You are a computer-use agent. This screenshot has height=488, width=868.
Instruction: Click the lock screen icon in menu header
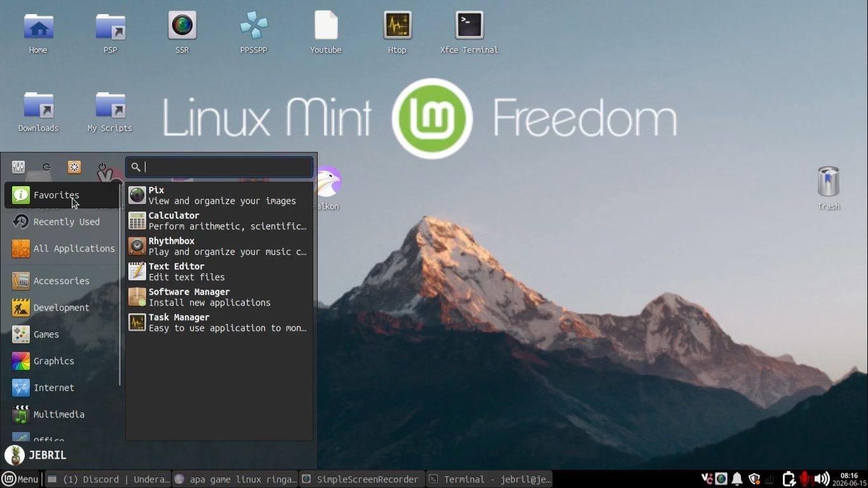[x=46, y=167]
